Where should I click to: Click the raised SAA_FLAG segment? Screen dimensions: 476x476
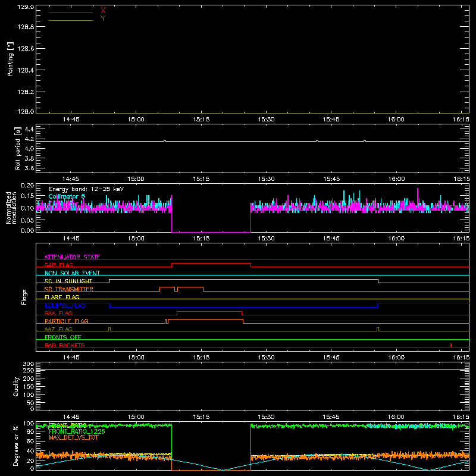[209, 311]
